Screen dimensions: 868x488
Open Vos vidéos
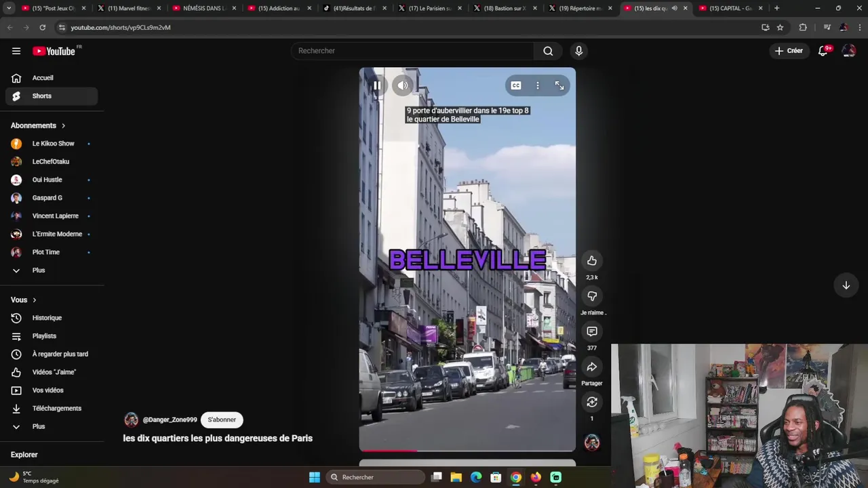tap(52, 390)
